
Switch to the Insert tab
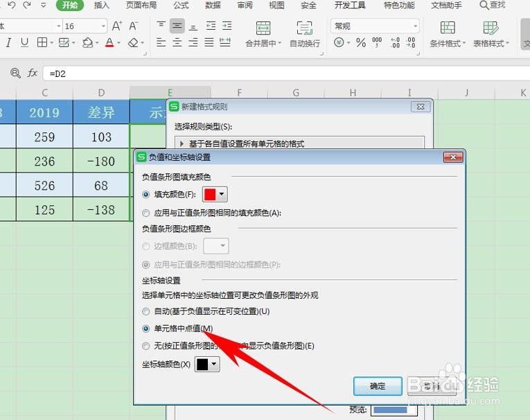pos(101,5)
